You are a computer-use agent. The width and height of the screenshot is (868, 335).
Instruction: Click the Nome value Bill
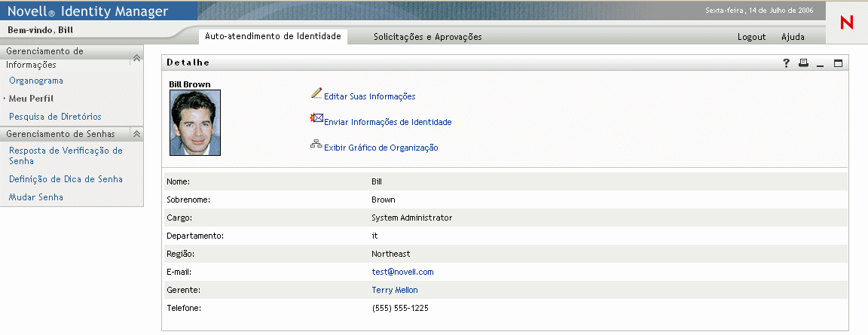377,182
